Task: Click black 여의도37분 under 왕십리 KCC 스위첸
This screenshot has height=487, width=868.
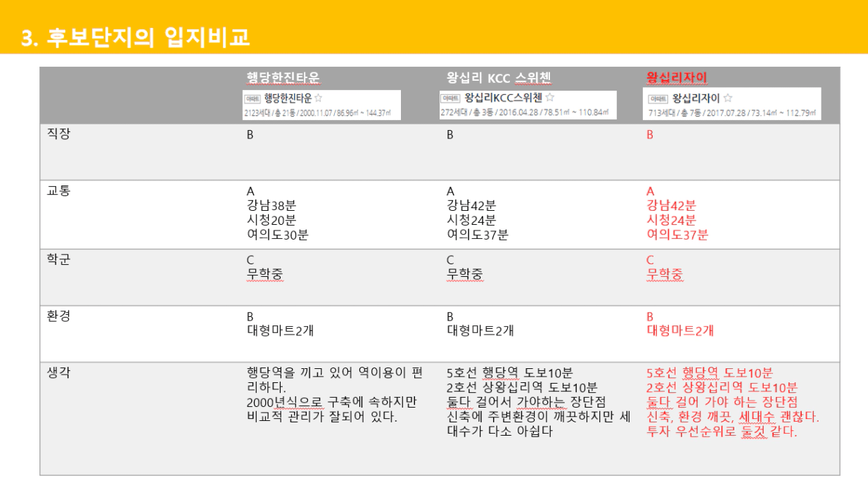Action: point(478,235)
